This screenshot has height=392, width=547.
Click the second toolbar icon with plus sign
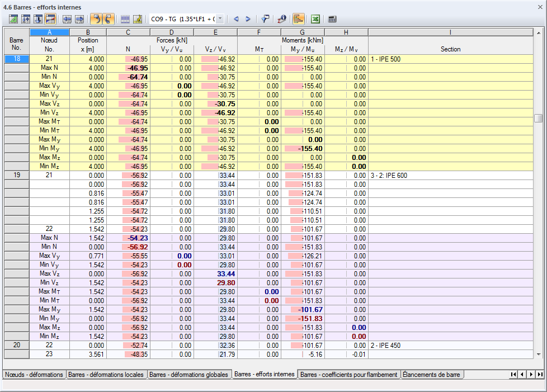click(26, 19)
